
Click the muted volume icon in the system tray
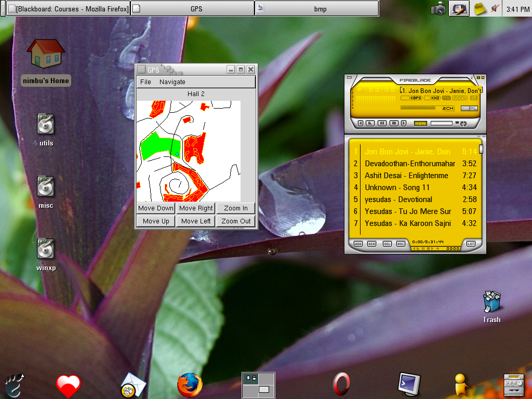495,8
